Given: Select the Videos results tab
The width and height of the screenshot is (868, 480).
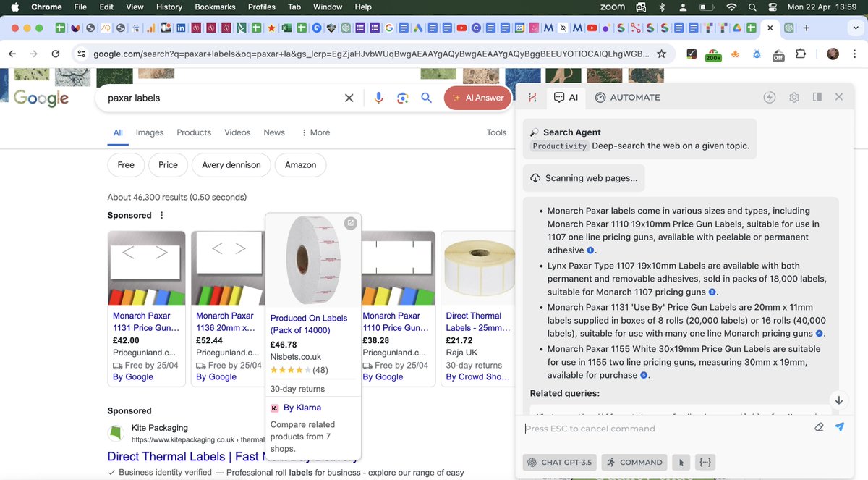Looking at the screenshot, I should [x=237, y=132].
